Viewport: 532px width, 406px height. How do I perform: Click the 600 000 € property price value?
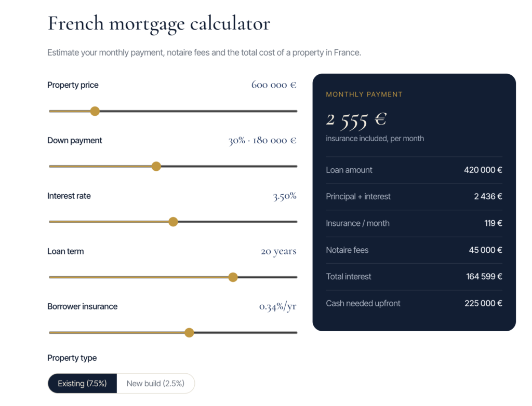click(x=273, y=85)
